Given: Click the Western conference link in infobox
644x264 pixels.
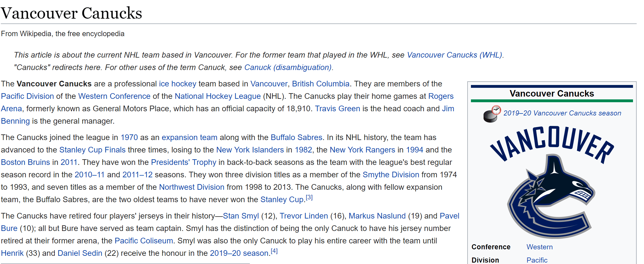Looking at the screenshot, I should pyautogui.click(x=539, y=247).
